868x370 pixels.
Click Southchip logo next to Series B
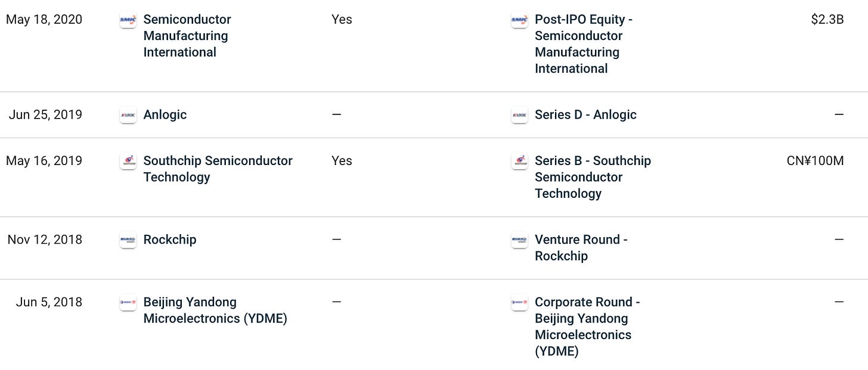coord(519,161)
